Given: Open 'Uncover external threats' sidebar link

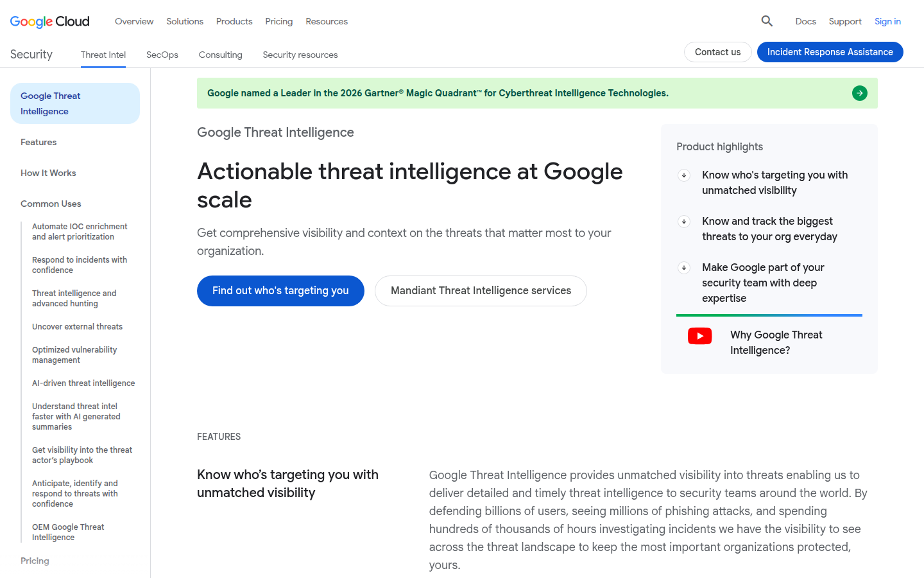Looking at the screenshot, I should click(x=77, y=327).
